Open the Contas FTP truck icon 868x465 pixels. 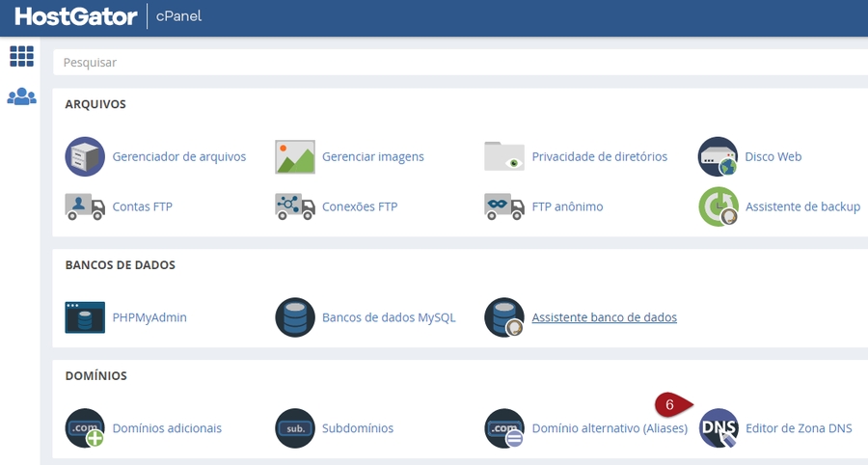pyautogui.click(x=85, y=206)
